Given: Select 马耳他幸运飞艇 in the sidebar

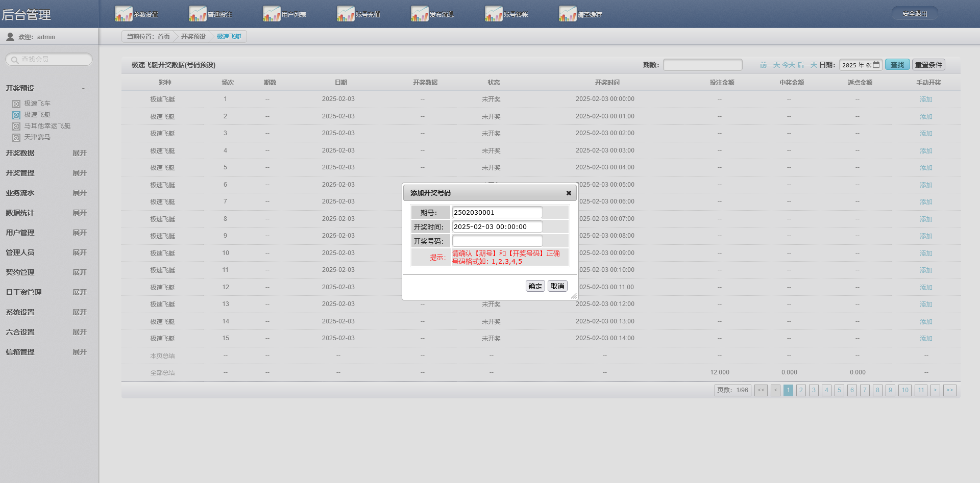Looking at the screenshot, I should 47,126.
